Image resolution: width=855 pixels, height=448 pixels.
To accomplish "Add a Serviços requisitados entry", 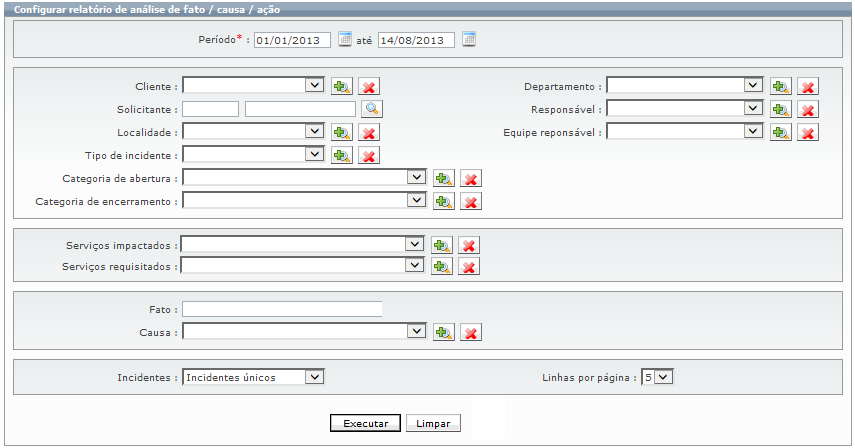I will 442,266.
